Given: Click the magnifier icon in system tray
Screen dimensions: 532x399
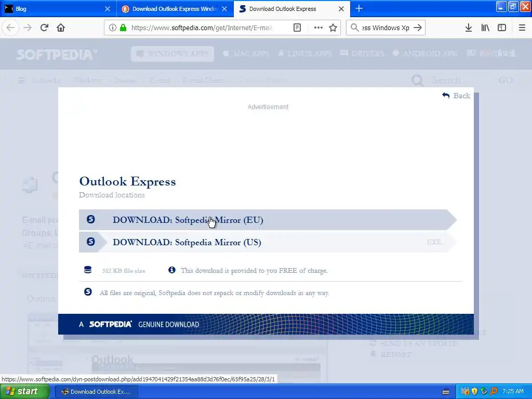Looking at the screenshot, I should [494, 392].
